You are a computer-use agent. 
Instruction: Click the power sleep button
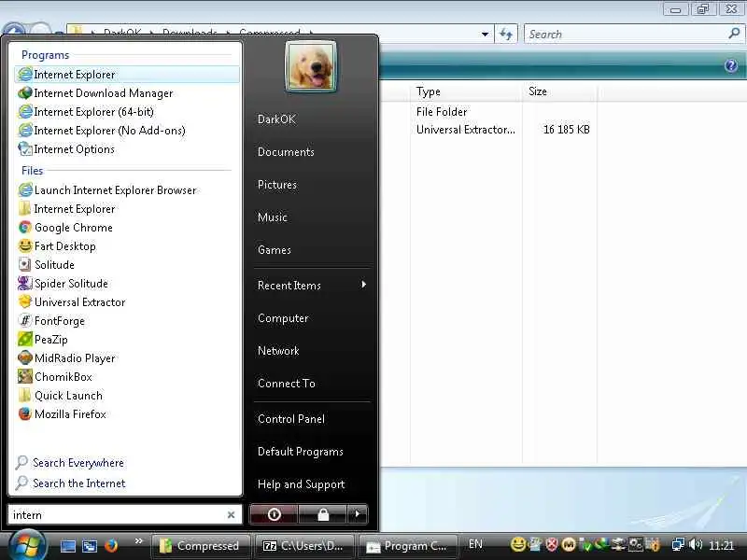point(274,514)
